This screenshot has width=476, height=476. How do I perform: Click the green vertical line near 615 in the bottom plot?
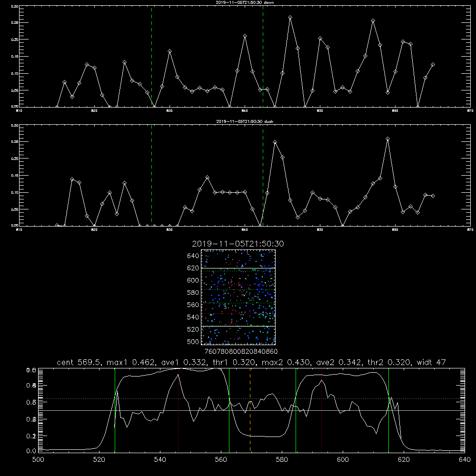point(388,410)
